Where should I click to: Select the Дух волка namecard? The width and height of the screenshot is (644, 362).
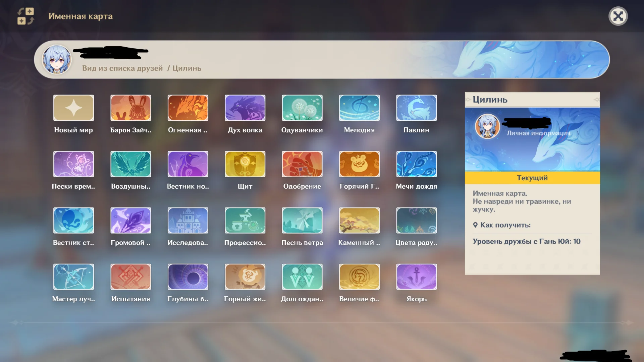pyautogui.click(x=245, y=108)
